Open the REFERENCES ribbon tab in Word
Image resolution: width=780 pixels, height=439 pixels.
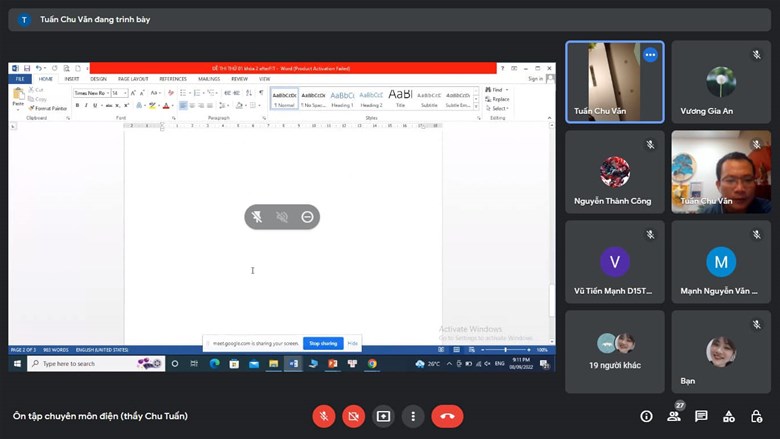coord(173,78)
